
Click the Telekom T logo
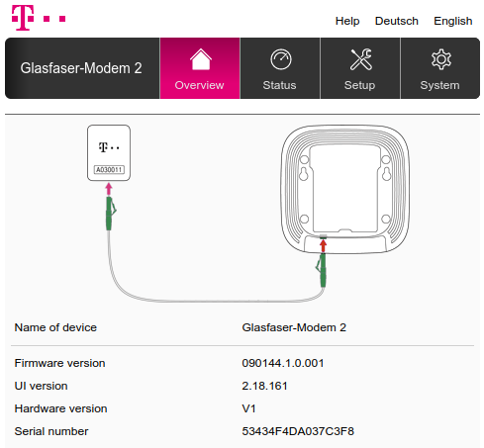(x=39, y=18)
